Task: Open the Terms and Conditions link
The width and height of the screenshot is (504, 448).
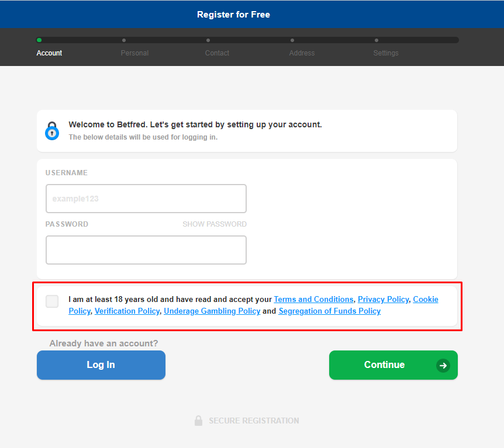Action: click(313, 300)
